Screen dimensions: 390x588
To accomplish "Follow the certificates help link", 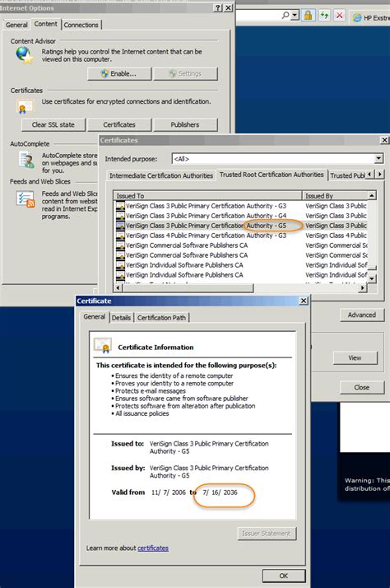I will [x=153, y=548].
